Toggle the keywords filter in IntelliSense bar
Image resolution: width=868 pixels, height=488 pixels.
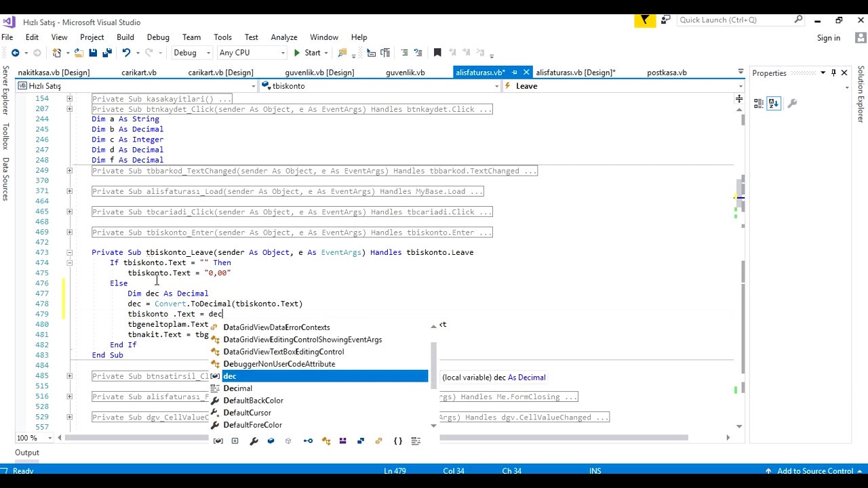pyautogui.click(x=416, y=441)
